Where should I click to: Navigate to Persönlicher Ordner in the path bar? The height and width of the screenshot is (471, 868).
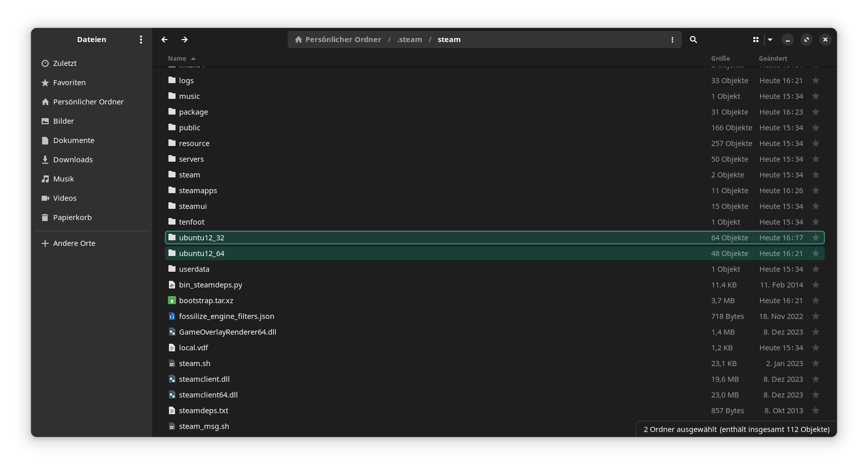tap(338, 40)
